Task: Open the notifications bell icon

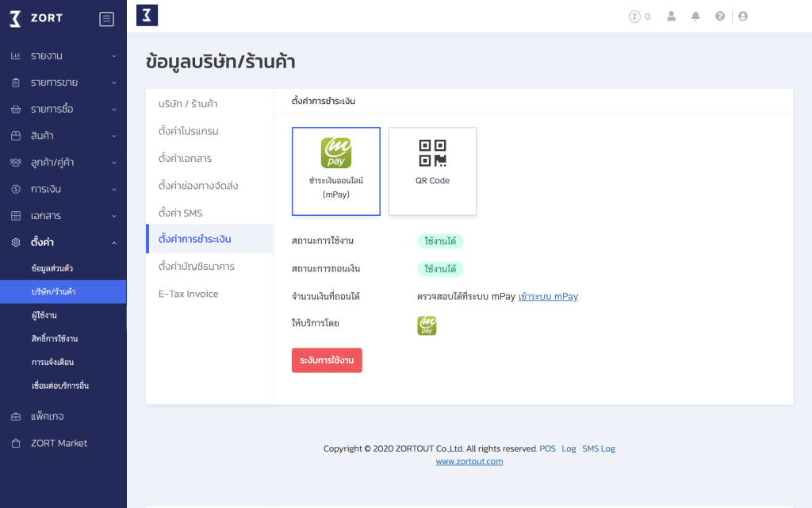Action: [x=695, y=17]
